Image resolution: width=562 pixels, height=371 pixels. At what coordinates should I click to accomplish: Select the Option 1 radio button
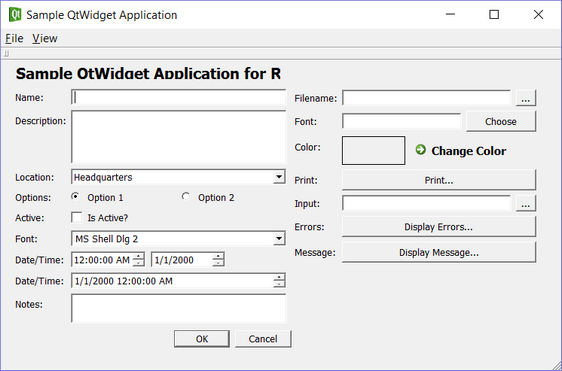tap(75, 196)
